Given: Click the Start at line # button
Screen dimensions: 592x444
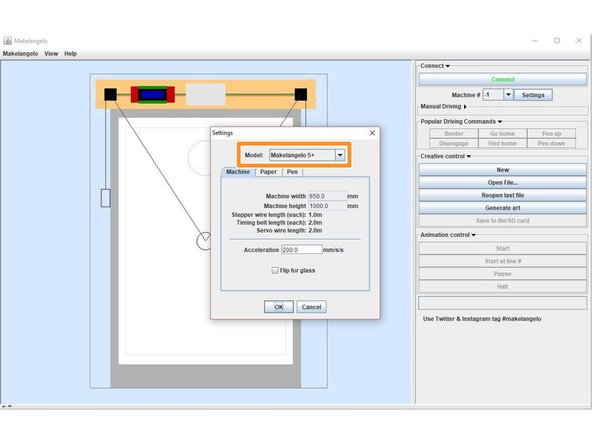Looking at the screenshot, I should click(x=503, y=261).
